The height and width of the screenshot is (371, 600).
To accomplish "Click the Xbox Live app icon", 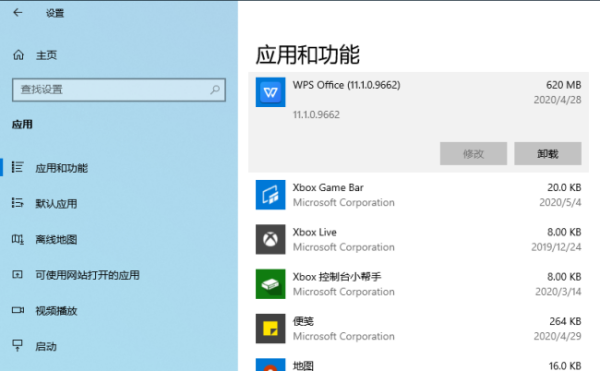I will [271, 239].
